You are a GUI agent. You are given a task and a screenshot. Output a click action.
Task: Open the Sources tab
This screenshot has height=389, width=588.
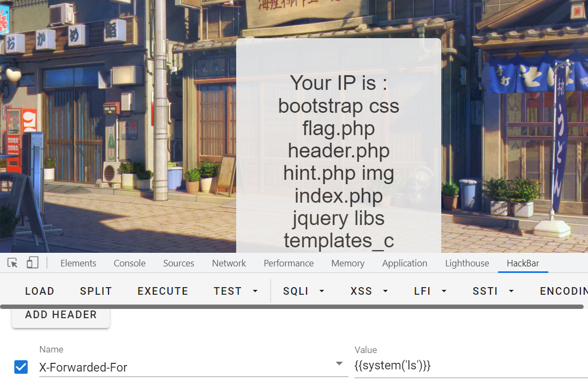pos(178,263)
